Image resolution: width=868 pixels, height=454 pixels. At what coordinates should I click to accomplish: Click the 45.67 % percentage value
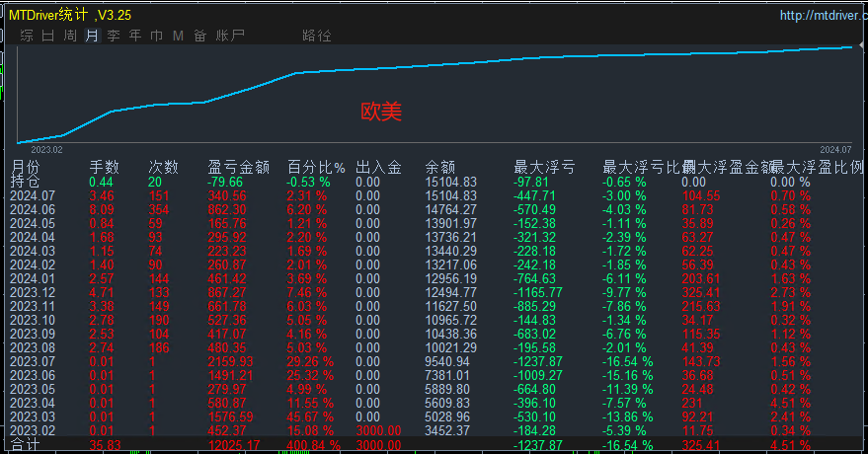coord(310,416)
